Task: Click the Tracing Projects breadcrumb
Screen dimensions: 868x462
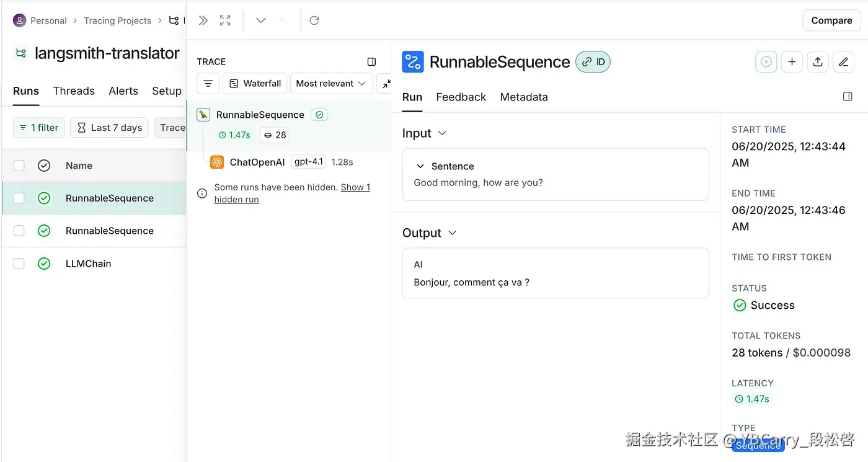Action: pyautogui.click(x=118, y=20)
